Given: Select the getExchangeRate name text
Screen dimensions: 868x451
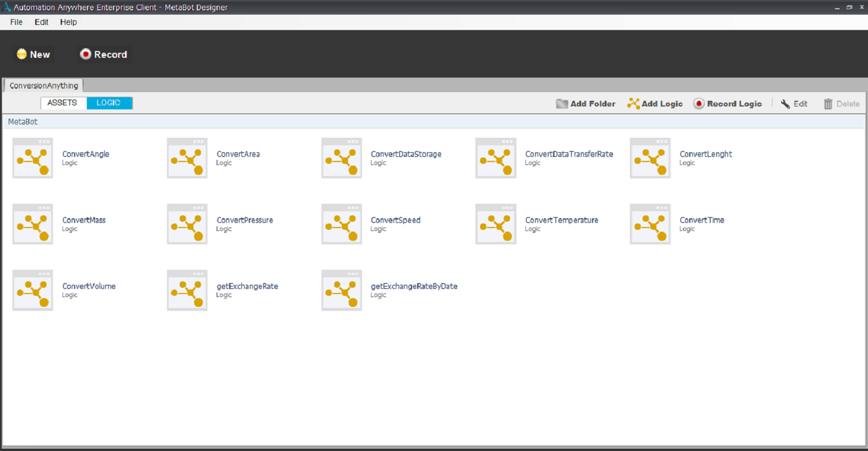Looking at the screenshot, I should pyautogui.click(x=248, y=286).
